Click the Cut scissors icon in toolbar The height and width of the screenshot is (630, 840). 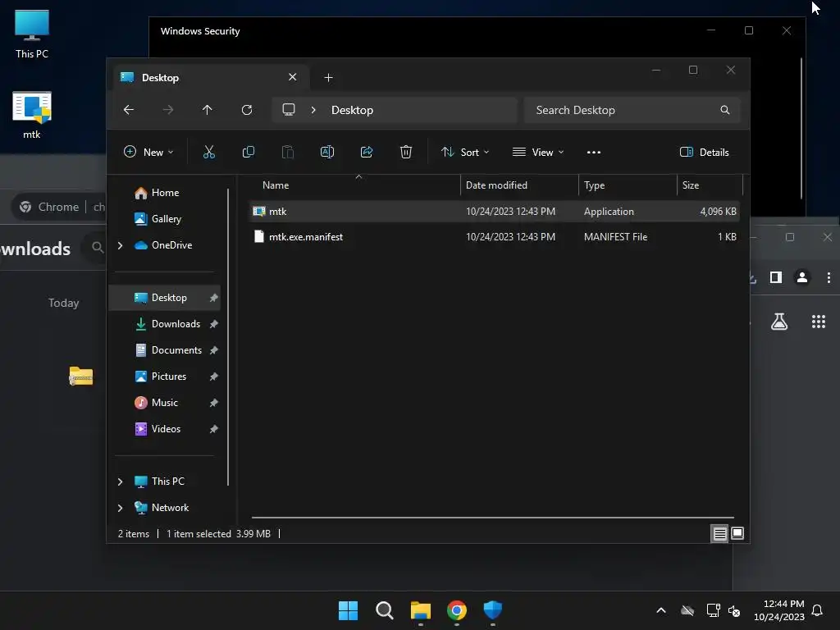point(209,152)
